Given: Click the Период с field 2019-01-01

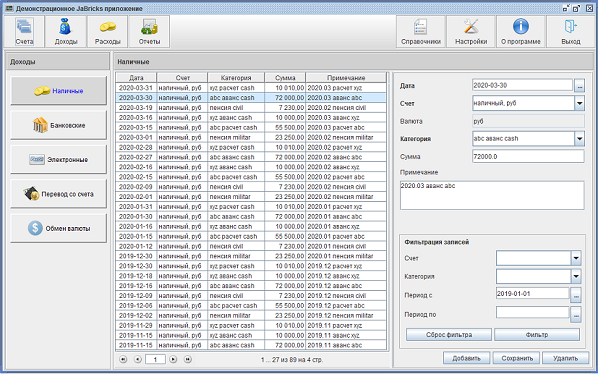Looking at the screenshot, I should point(532,294).
